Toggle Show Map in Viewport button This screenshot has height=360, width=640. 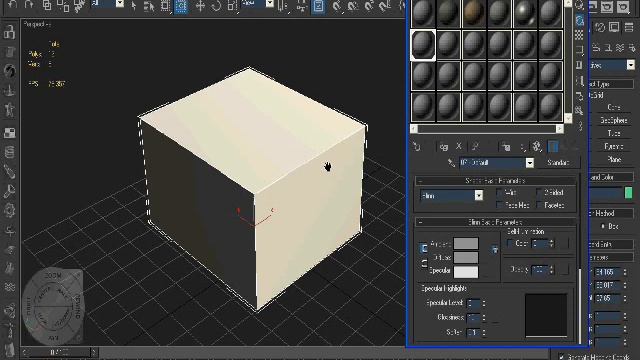click(537, 147)
